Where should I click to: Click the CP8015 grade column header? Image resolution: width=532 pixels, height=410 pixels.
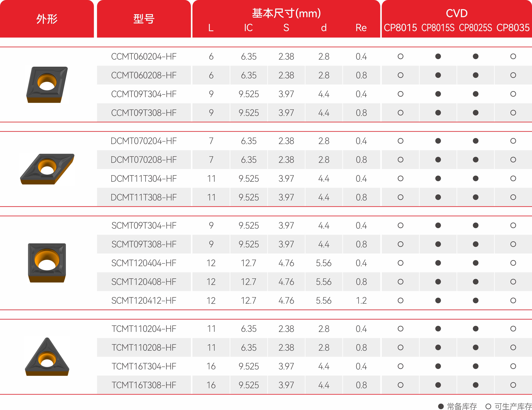(x=400, y=28)
